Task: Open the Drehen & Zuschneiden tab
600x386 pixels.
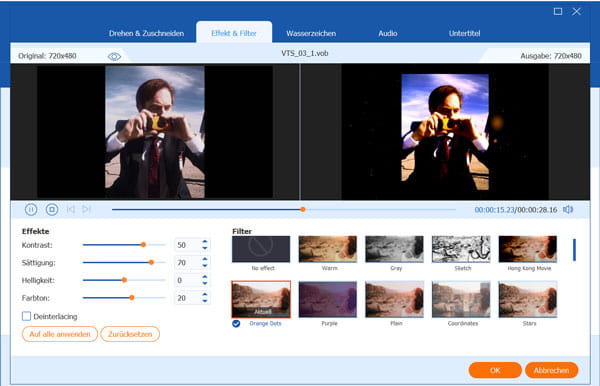Action: pos(146,33)
